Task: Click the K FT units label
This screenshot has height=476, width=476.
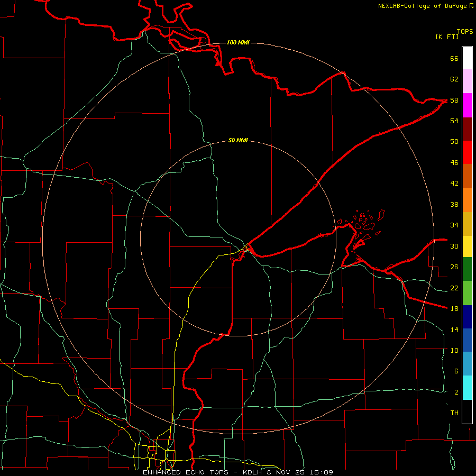Action: (447, 36)
